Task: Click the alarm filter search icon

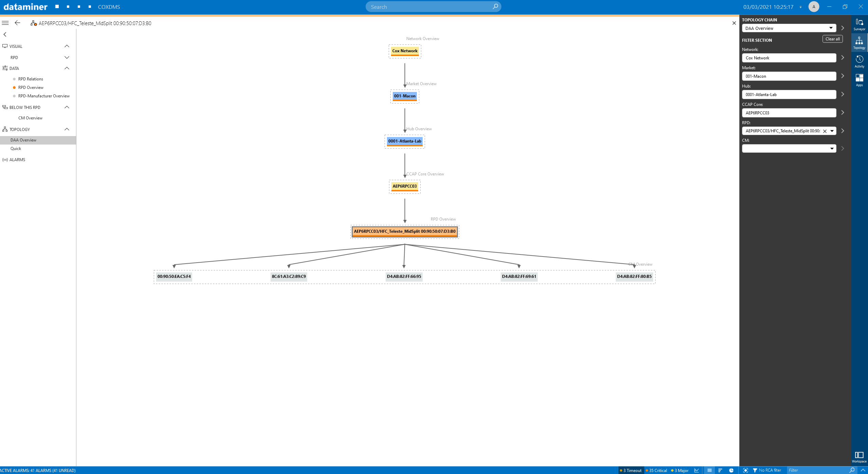Action: [852, 470]
